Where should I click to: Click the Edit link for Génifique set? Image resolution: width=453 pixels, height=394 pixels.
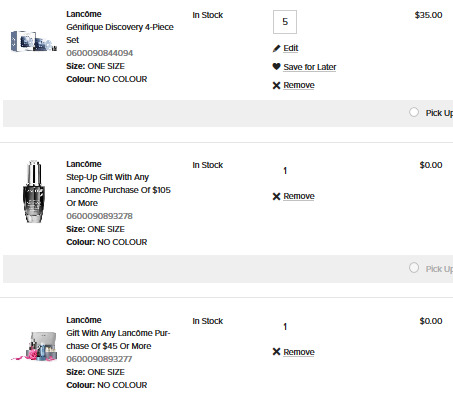[291, 48]
